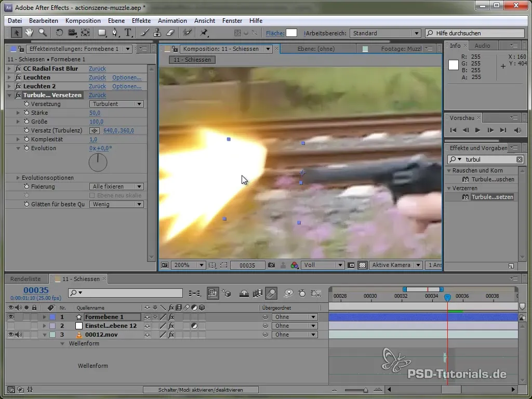This screenshot has width=532, height=399.
Task: Select the Selection arrow tool
Action: tap(16, 33)
